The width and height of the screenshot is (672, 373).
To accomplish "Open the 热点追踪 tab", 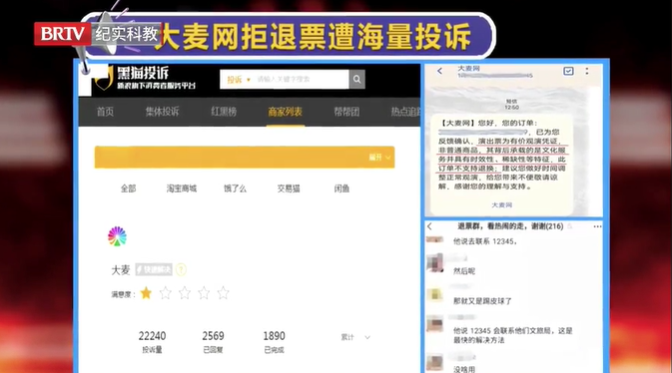I will (x=405, y=112).
